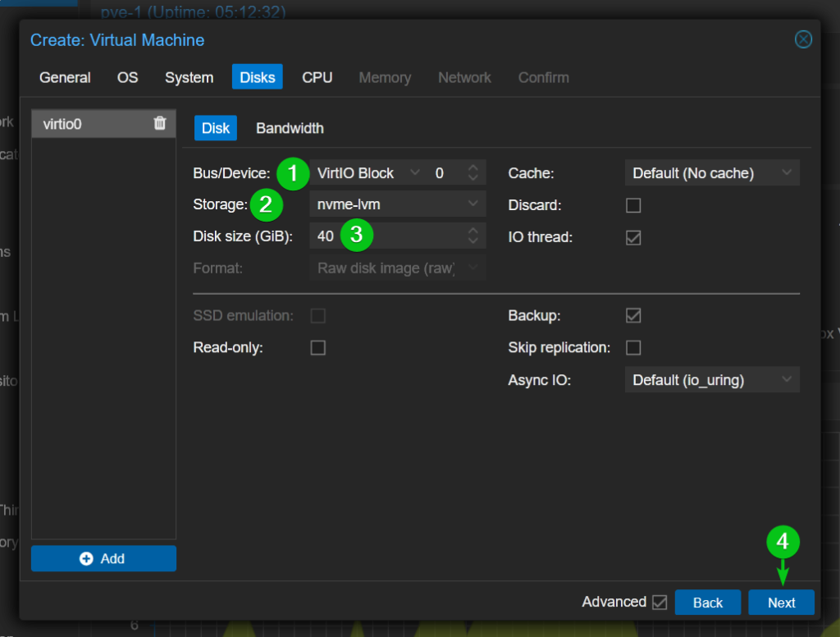Open the Cache dropdown

click(x=712, y=172)
